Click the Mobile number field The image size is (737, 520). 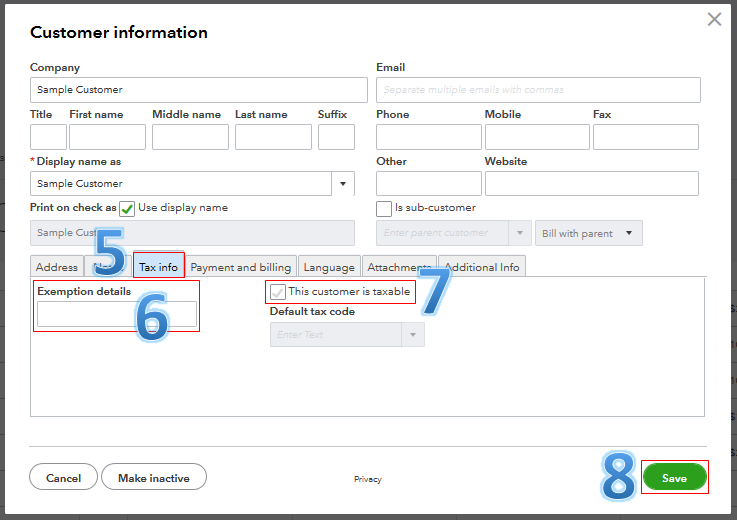537,137
